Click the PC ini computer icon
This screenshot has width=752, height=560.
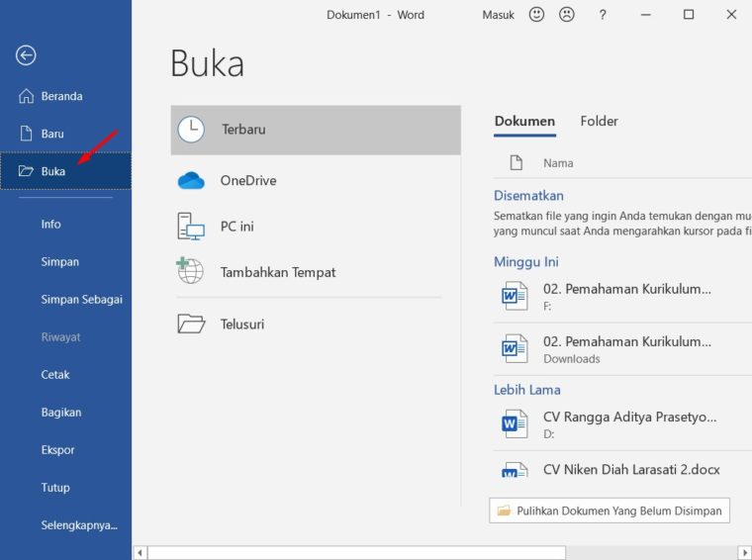click(x=191, y=227)
